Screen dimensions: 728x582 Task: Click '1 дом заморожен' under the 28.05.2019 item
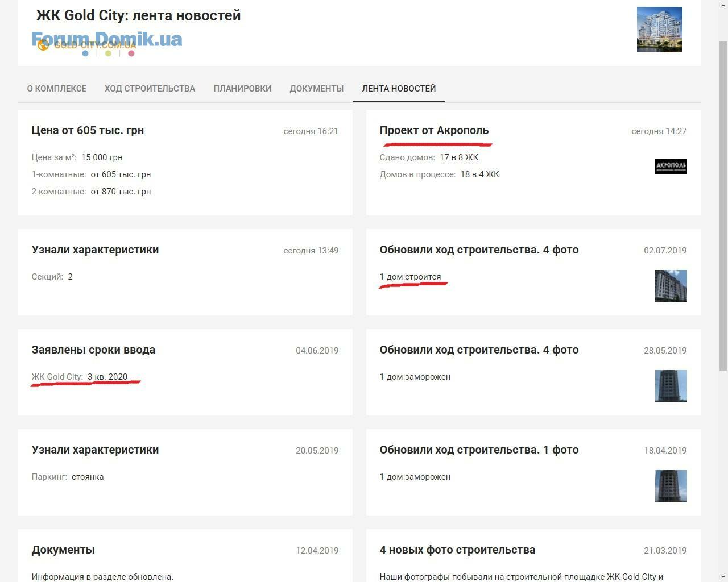415,377
